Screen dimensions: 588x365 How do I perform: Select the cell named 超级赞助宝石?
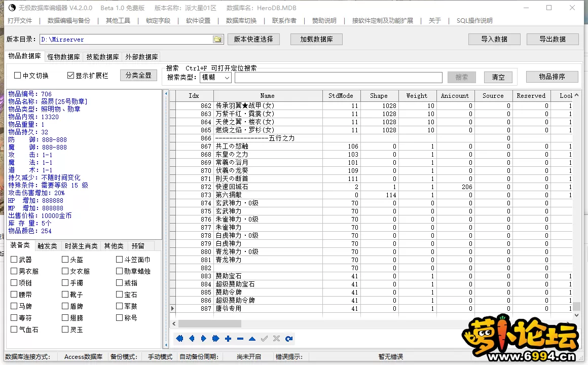(268, 284)
